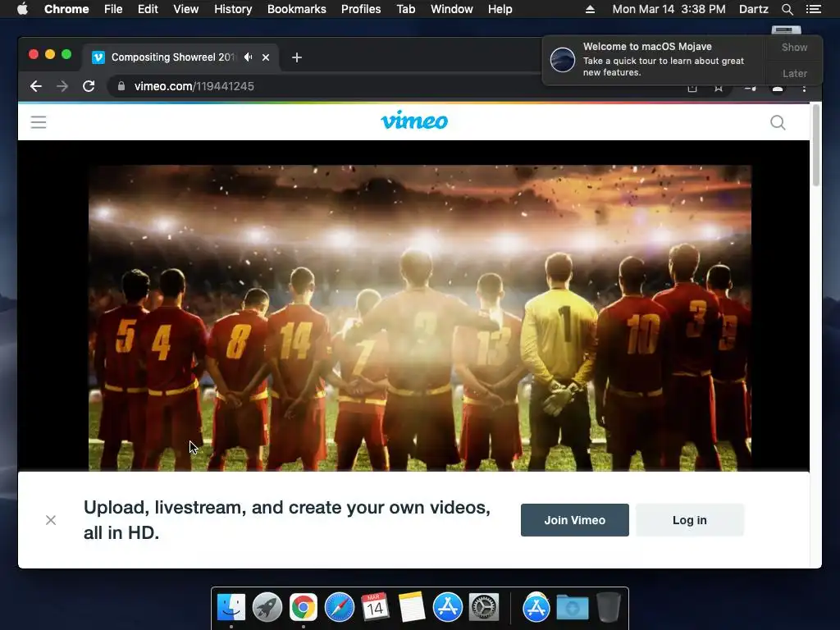
Task: Open the Window menu
Action: click(x=452, y=9)
